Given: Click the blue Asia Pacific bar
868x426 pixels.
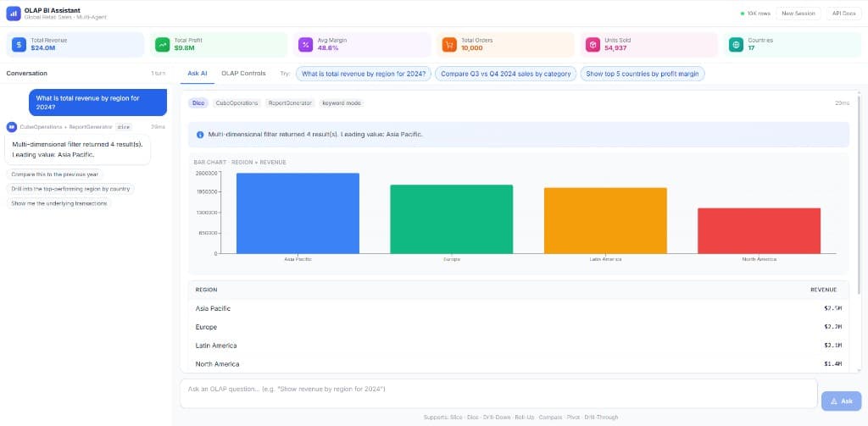Looking at the screenshot, I should [x=298, y=213].
